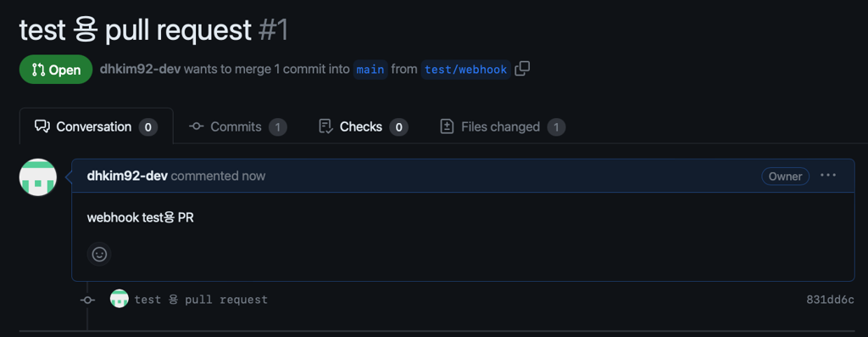
Task: Click the large dhkim92-dev avatar beside comment
Action: click(37, 177)
